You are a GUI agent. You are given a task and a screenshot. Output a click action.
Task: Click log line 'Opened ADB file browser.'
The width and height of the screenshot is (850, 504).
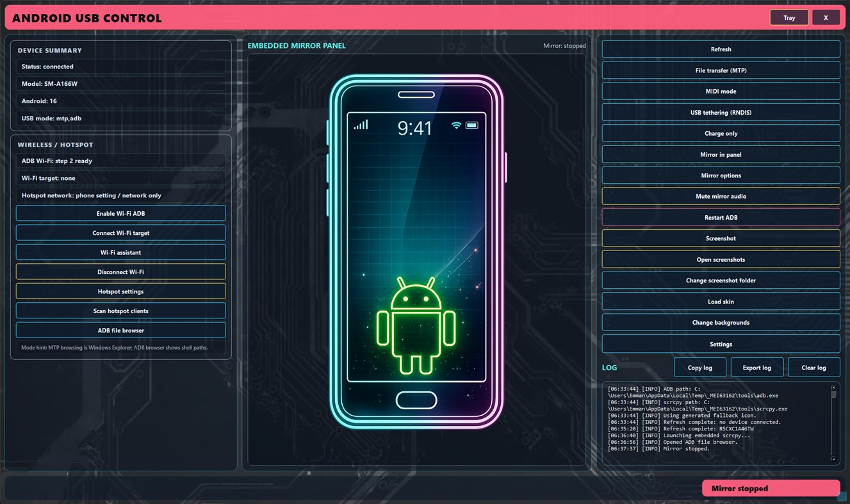point(673,442)
